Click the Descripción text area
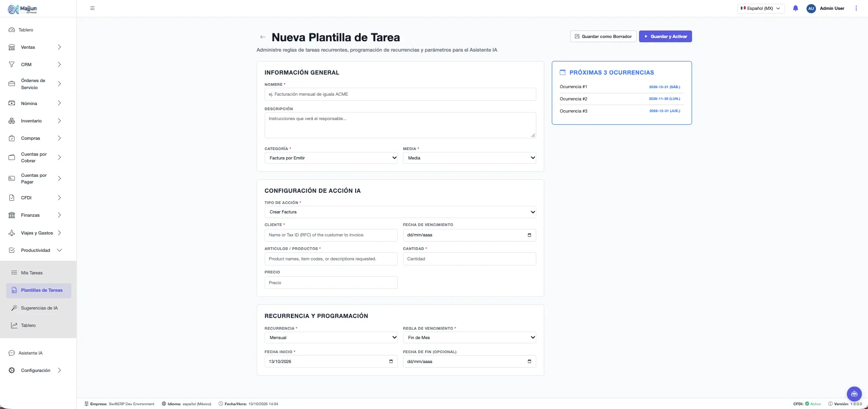The height and width of the screenshot is (409, 868). [x=400, y=125]
